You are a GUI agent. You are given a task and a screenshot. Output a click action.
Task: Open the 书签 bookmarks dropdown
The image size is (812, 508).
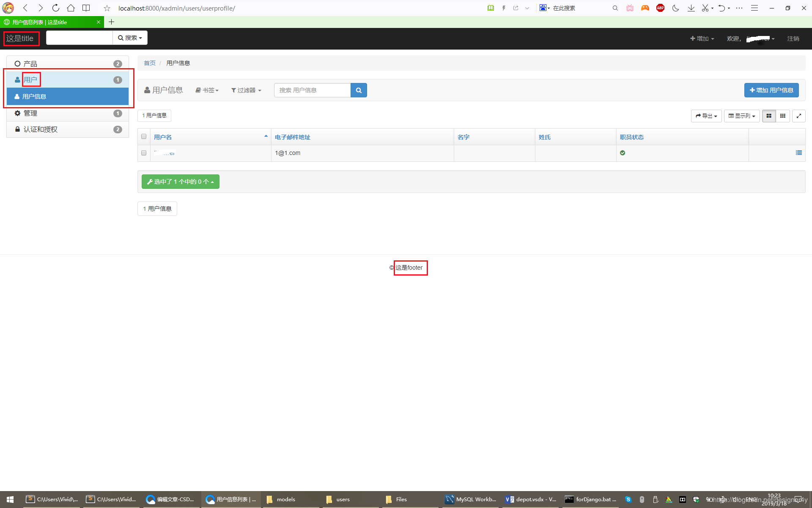(x=207, y=90)
